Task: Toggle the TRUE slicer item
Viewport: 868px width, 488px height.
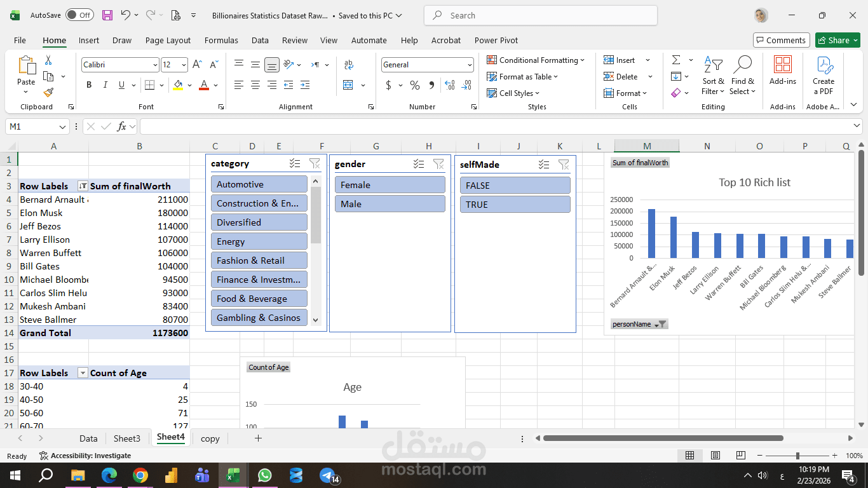Action: 515,205
